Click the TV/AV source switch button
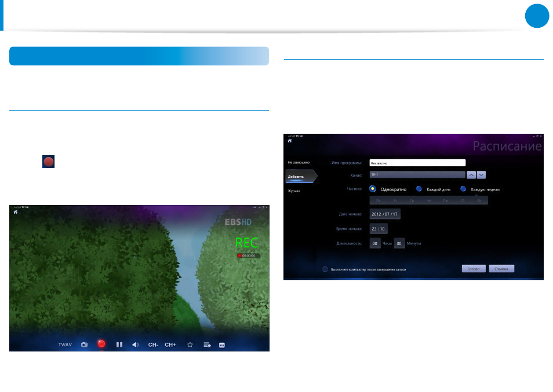 tap(65, 345)
